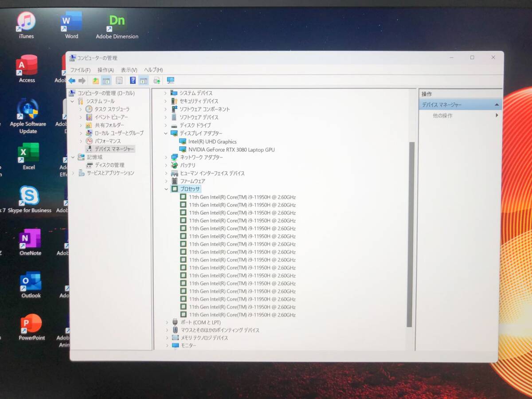Click the blue question mark Help icon
Image resolution: width=532 pixels, height=399 pixels.
tap(133, 81)
